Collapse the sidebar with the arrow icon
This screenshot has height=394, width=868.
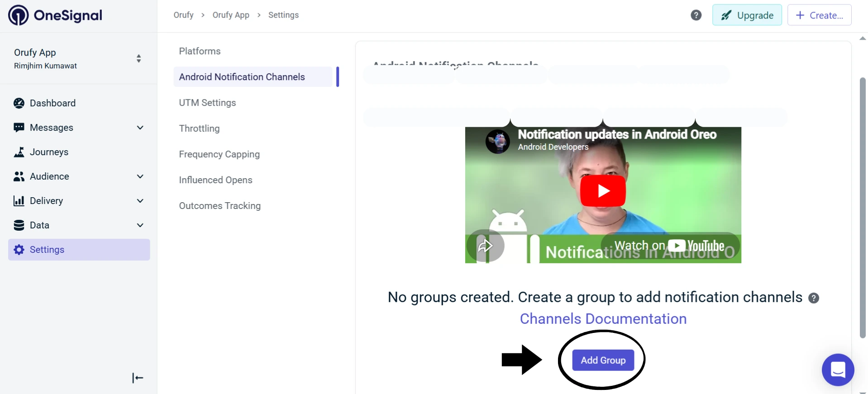(138, 378)
